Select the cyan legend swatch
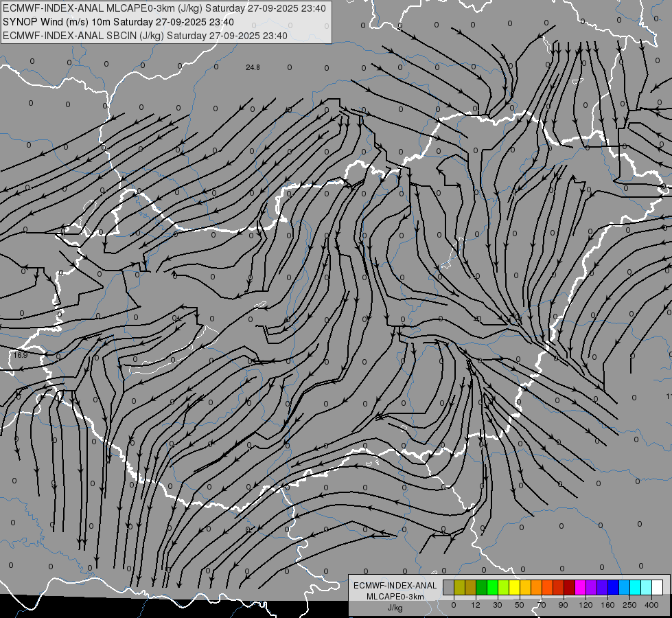The image size is (672, 618). point(636,587)
